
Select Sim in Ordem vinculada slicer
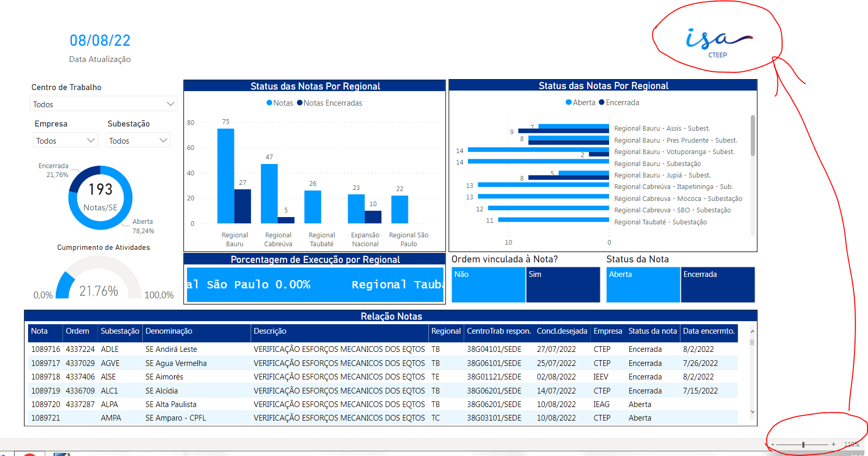click(563, 284)
